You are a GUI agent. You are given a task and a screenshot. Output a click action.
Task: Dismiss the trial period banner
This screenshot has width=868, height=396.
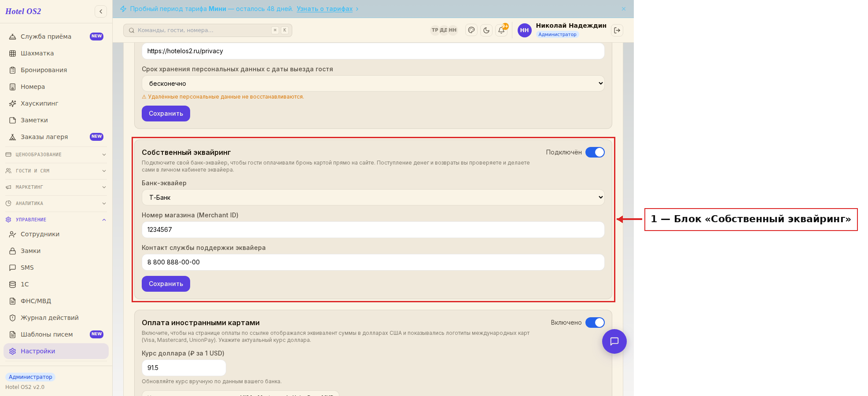coord(624,9)
